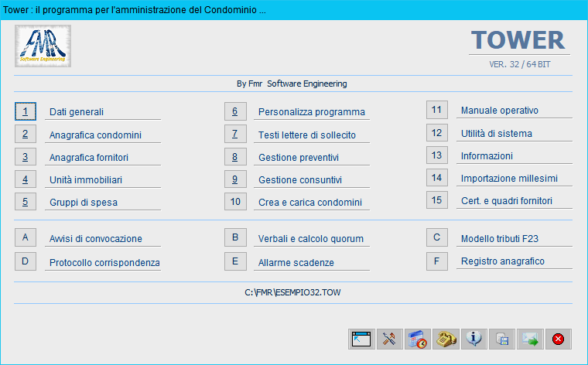Click the By Fmr Software Engineering text
588x365 pixels.
[x=292, y=84]
